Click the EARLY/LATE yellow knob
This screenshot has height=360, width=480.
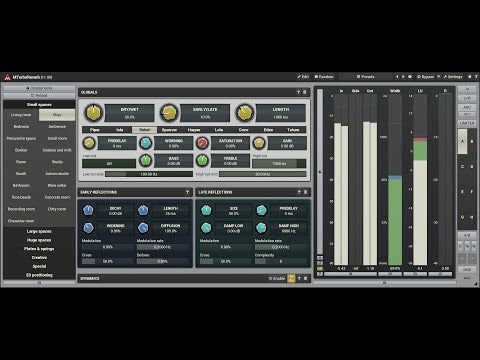(169, 112)
